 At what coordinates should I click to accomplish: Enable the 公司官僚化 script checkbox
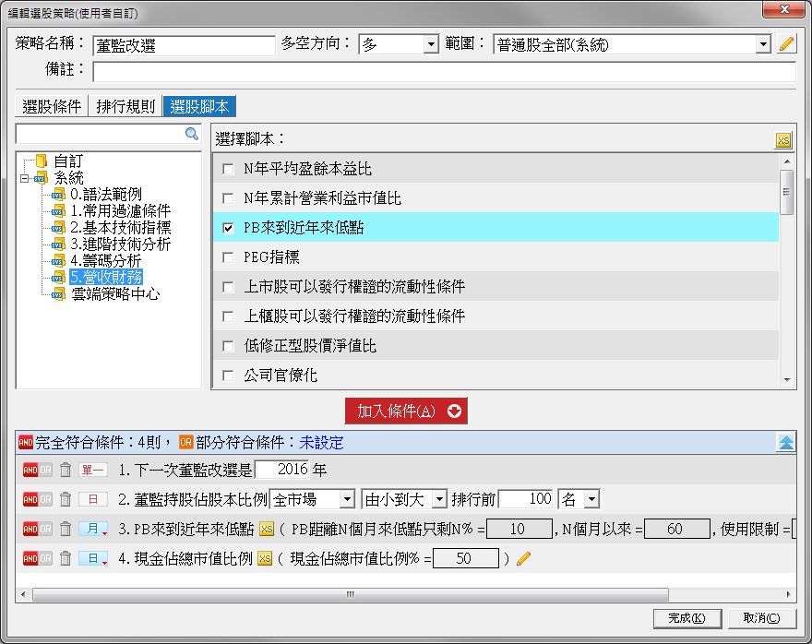point(228,376)
